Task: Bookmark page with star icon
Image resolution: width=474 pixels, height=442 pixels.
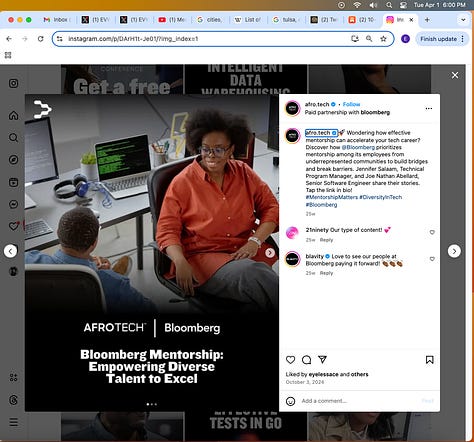Action: point(383,39)
